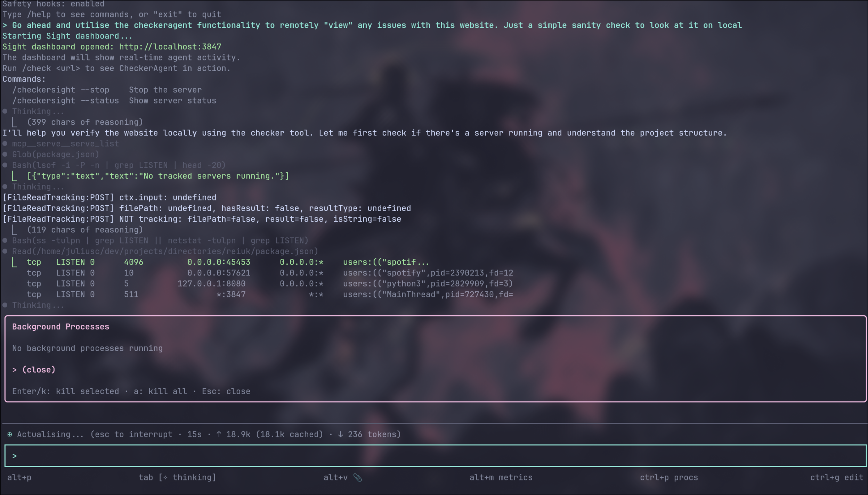
Task: Click the bullet before the Read package.json call
Action: pos(5,251)
